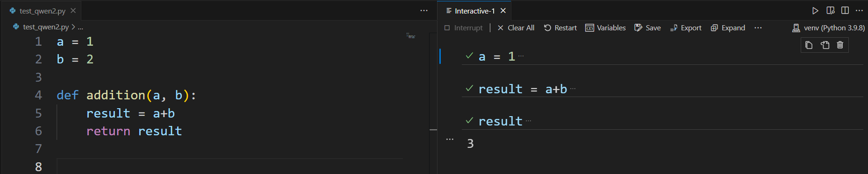This screenshot has width=868, height=174.
Task: Export the interactive window
Action: [686, 28]
